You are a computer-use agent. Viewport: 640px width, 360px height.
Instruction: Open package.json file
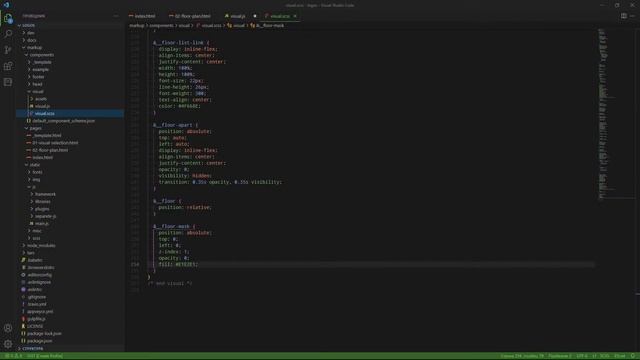click(x=40, y=341)
